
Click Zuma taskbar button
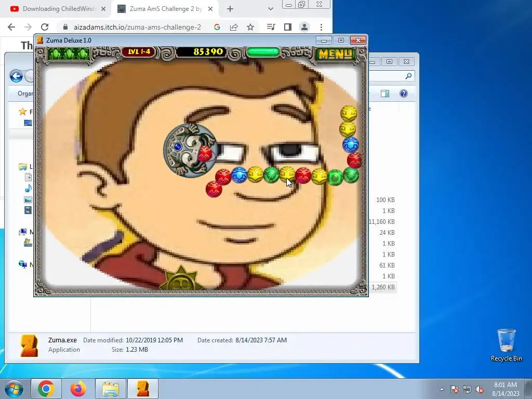click(x=143, y=389)
